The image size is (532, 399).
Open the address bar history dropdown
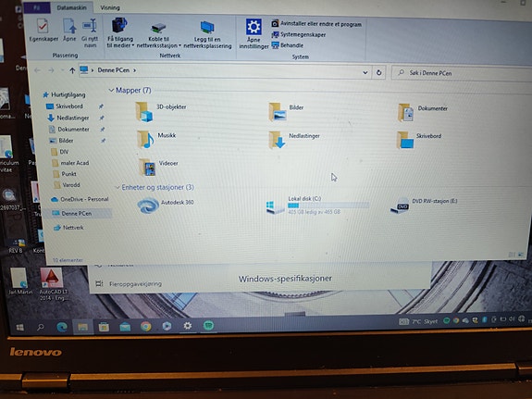(365, 72)
